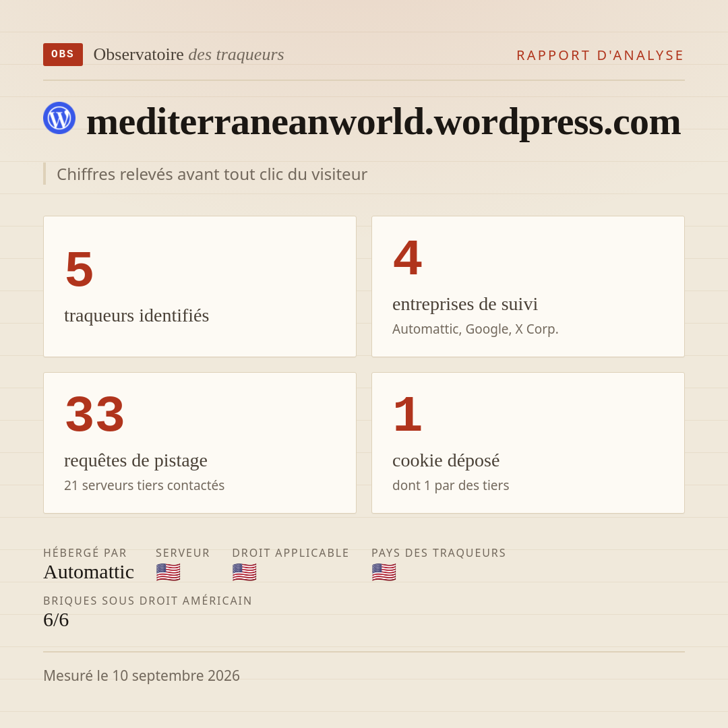The image size is (728, 728).
Task: Open the 5 traqueurs identifiés card
Action: (x=200, y=286)
